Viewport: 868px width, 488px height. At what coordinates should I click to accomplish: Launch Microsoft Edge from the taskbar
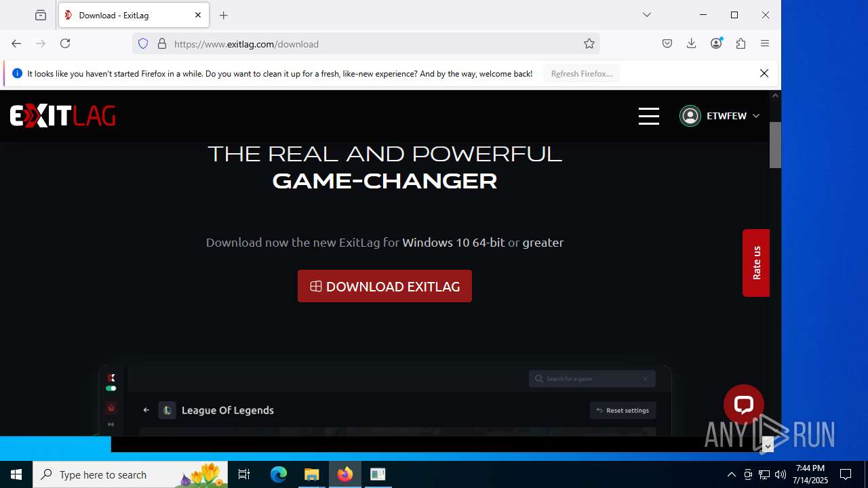pyautogui.click(x=279, y=474)
